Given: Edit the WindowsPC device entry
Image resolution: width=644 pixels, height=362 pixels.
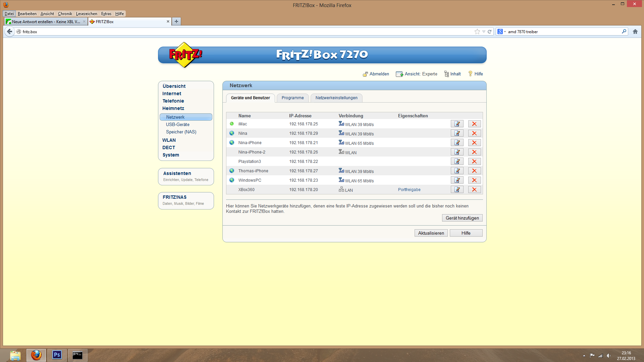Looking at the screenshot, I should pos(457,180).
